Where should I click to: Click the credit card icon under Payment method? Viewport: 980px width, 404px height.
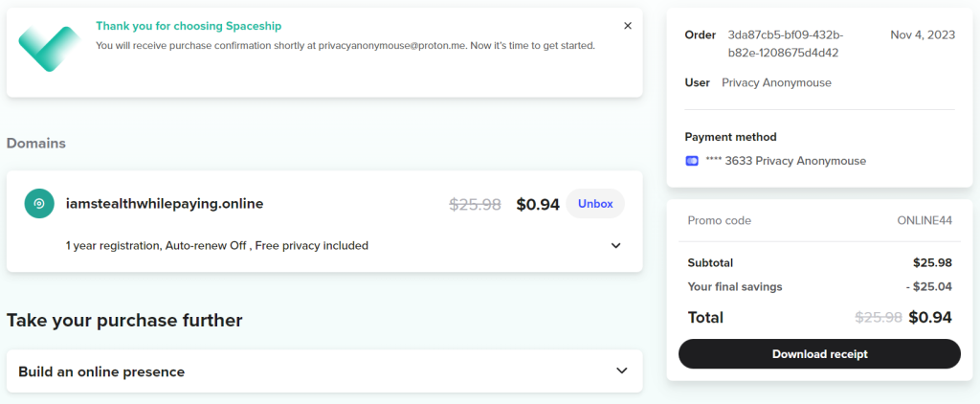[691, 161]
